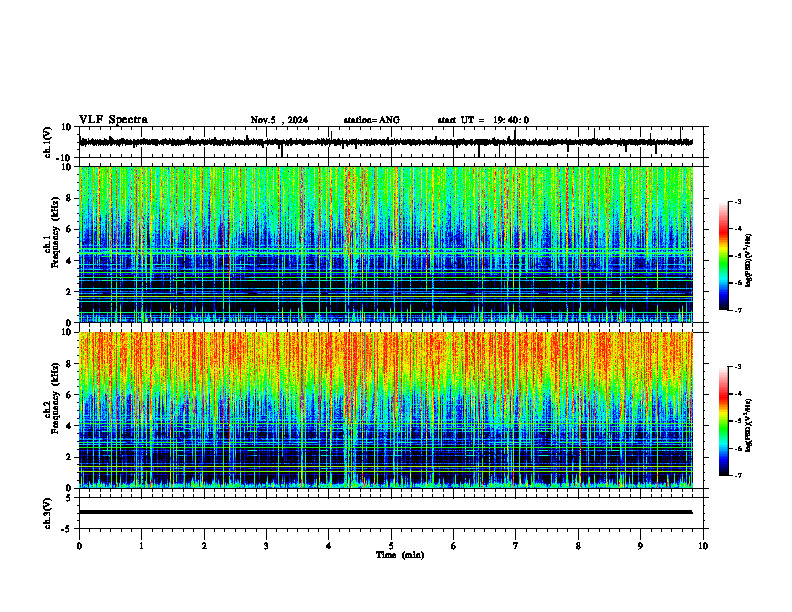The height and width of the screenshot is (612, 792).
Task: Click the "-3" label atop ch.1 color bar
Action: point(738,201)
